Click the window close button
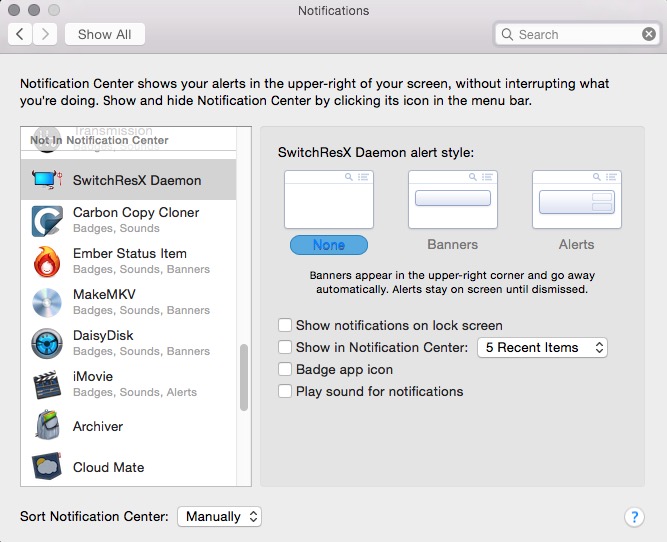Image resolution: width=667 pixels, height=542 pixels. tap(14, 10)
